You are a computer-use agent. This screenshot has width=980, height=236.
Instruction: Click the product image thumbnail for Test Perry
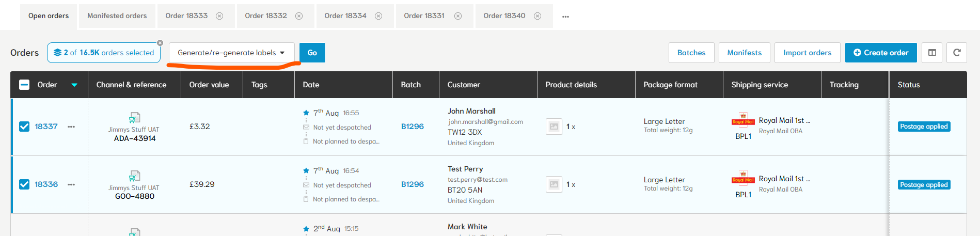click(x=554, y=184)
